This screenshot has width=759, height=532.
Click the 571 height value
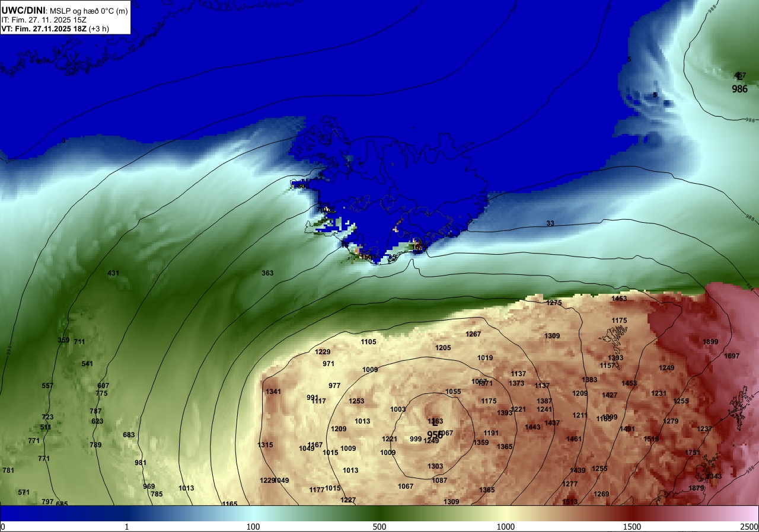(24, 492)
